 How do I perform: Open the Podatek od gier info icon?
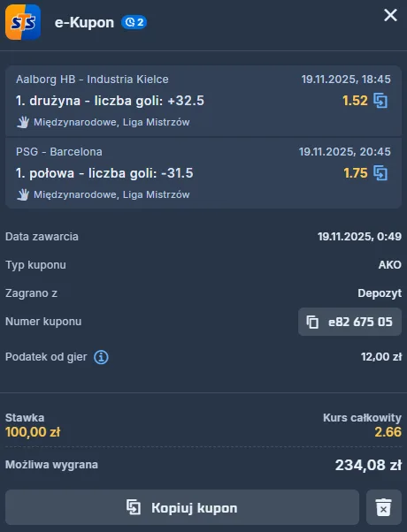[101, 357]
